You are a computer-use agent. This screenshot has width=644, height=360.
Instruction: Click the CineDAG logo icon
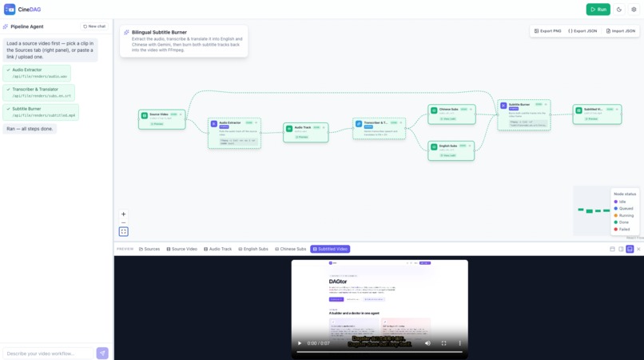point(10,9)
